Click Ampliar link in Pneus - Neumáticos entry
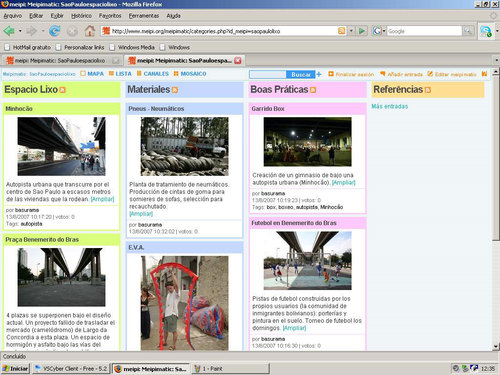The image size is (500, 375). pos(141,214)
